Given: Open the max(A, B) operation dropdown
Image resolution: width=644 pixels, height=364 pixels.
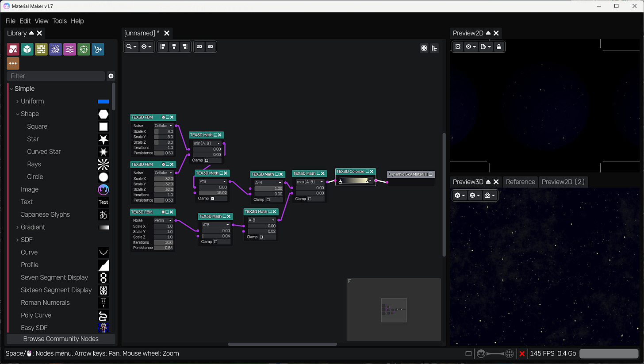Looking at the screenshot, I should point(310,182).
